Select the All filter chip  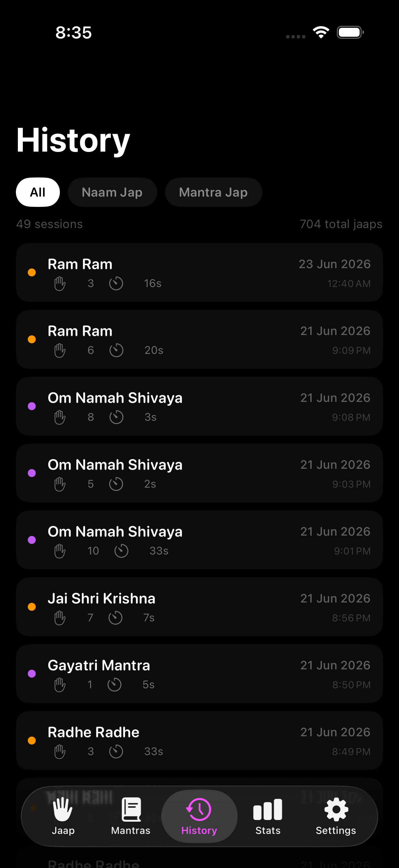38,192
